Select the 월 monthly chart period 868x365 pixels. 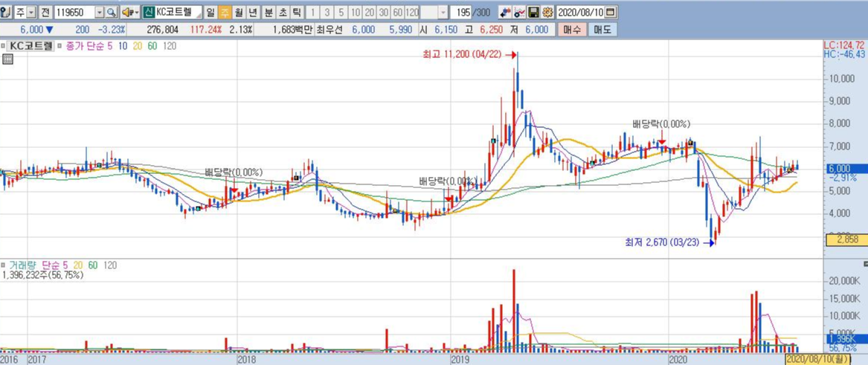pos(239,12)
